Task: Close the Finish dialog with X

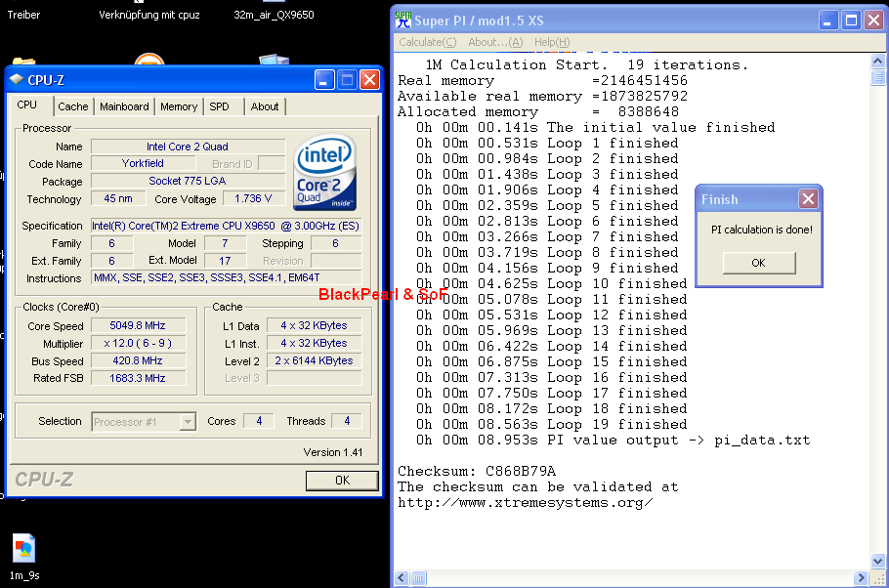Action: coord(808,199)
